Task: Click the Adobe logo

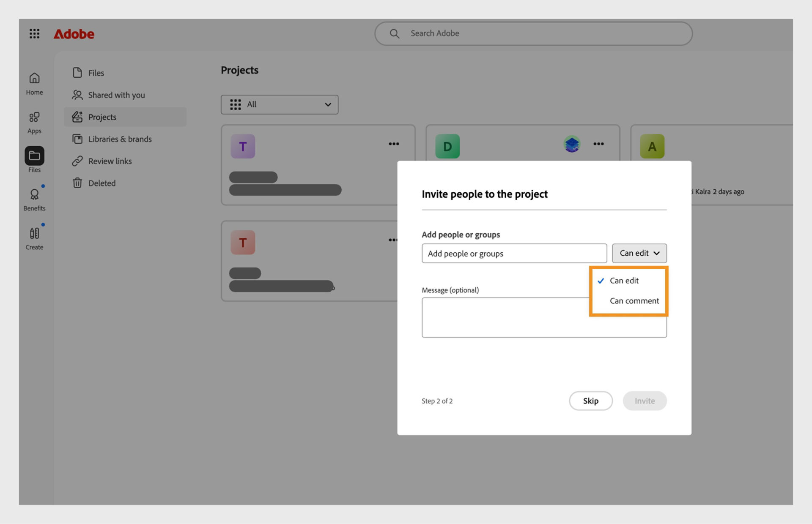Action: pyautogui.click(x=74, y=34)
